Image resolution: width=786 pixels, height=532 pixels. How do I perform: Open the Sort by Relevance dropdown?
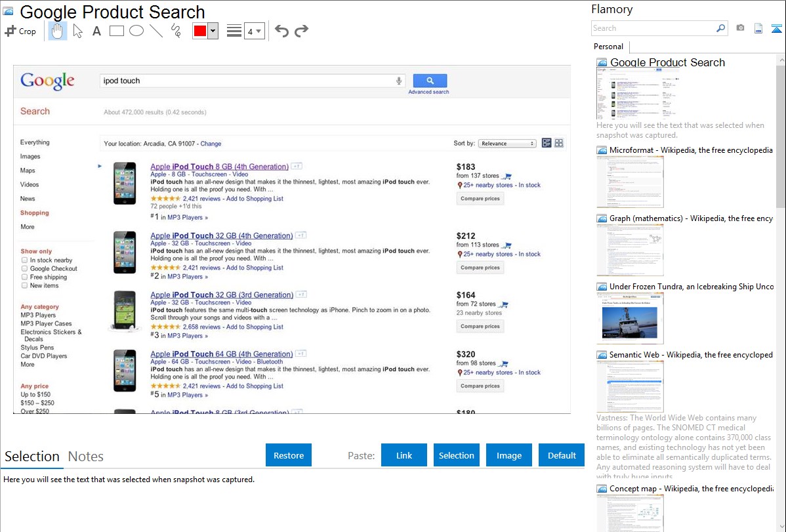[x=507, y=144]
